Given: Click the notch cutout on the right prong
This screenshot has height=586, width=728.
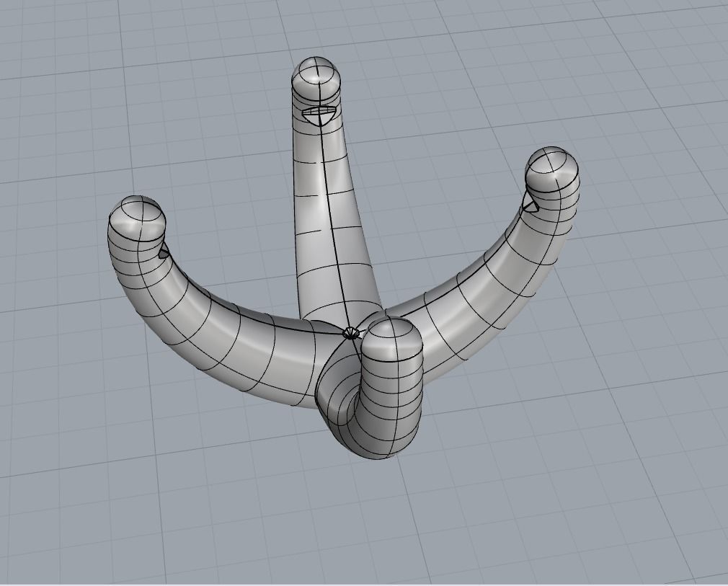Looking at the screenshot, I should click(529, 204).
